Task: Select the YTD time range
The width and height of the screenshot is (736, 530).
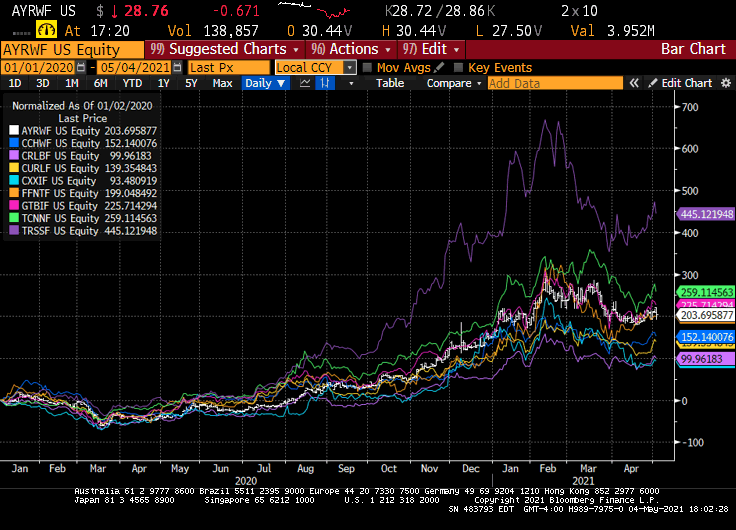Action: 132,83
